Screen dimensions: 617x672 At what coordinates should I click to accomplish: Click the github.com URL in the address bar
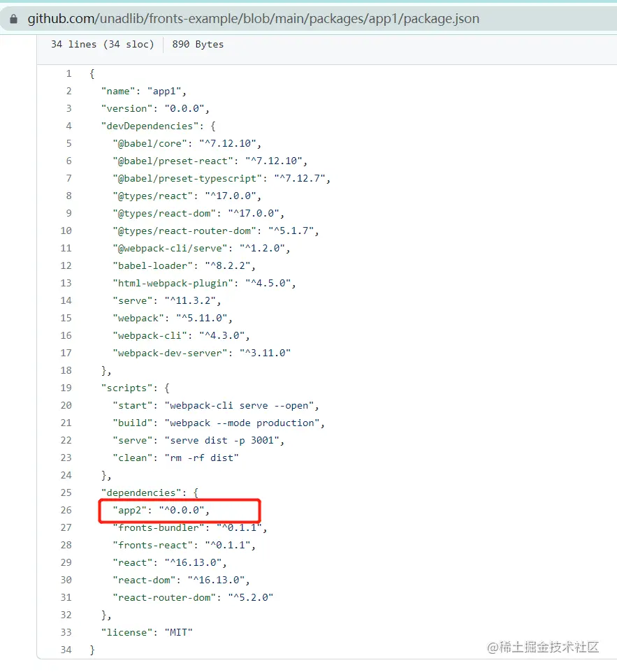click(x=254, y=19)
